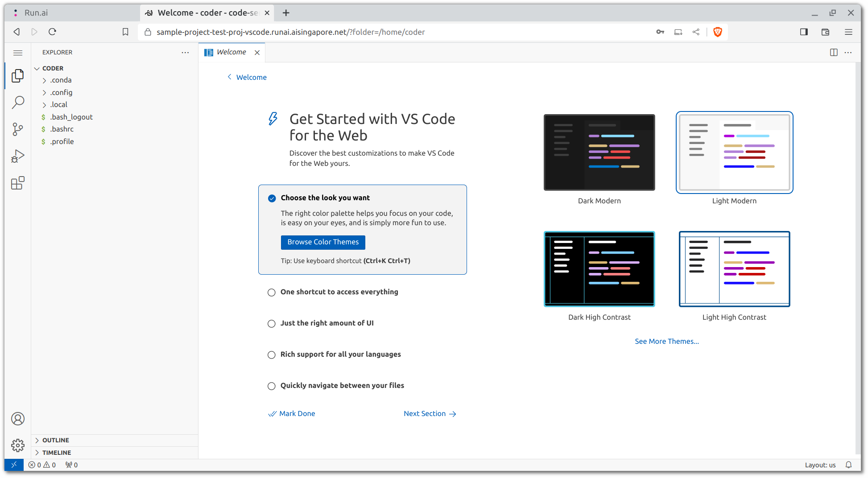The image size is (868, 478).
Task: Open notifications bell in status bar
Action: click(849, 465)
